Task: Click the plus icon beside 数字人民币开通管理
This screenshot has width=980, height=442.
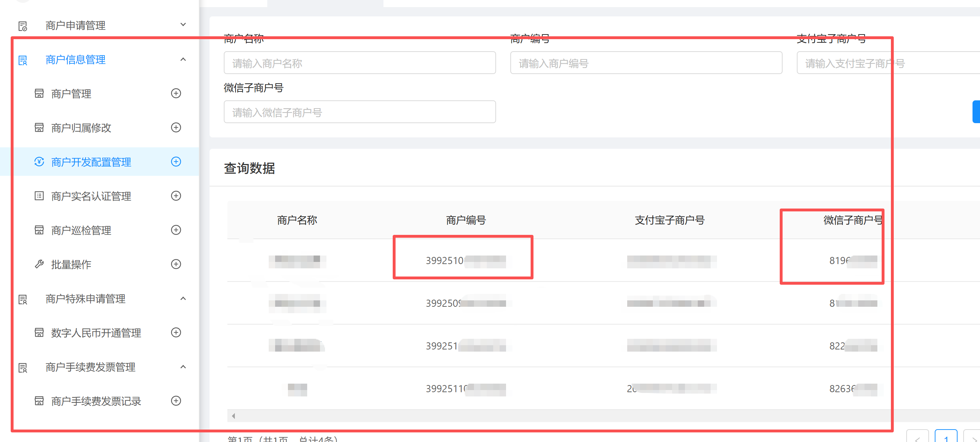Action: click(176, 333)
